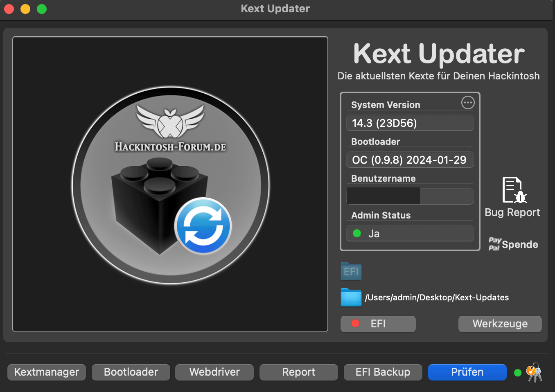Open the Kextmanager
This screenshot has height=392, width=555.
(x=47, y=372)
